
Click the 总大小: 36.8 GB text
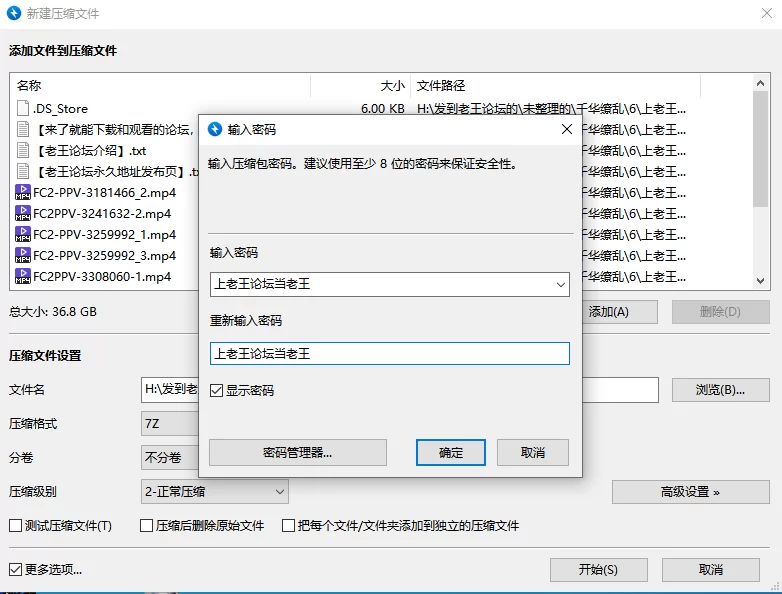point(53,312)
